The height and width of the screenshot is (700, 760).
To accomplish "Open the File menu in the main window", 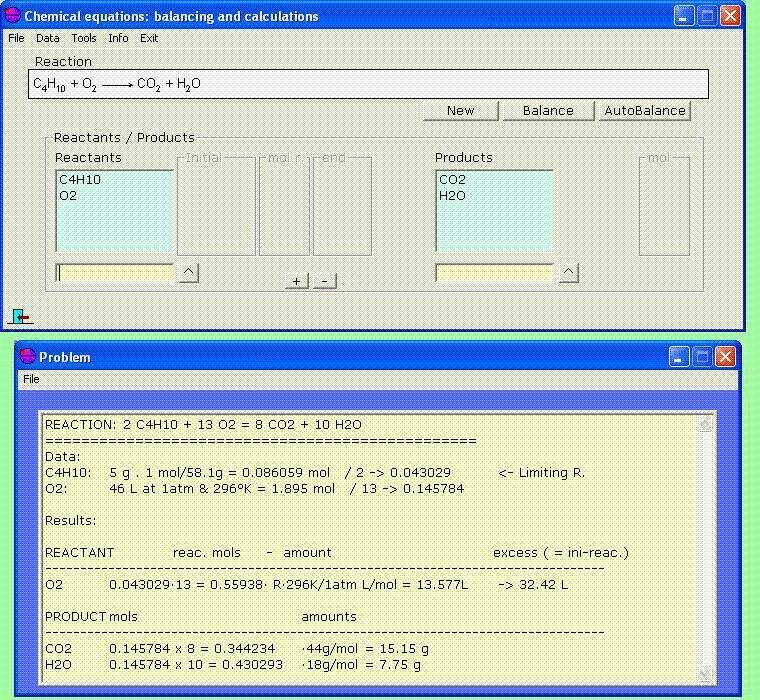I will (16, 38).
